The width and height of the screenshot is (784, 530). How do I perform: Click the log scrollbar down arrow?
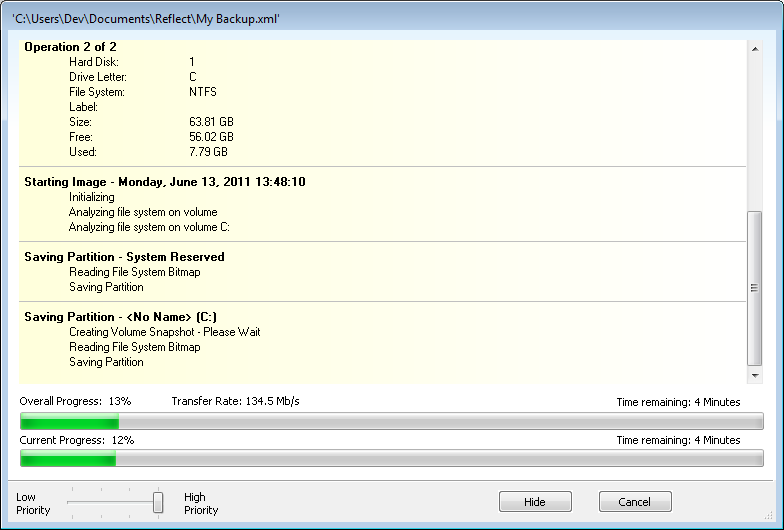[x=755, y=375]
